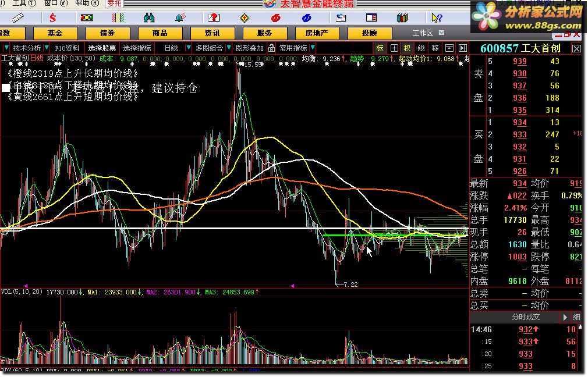Switch to the 服务 tab
Viewport: 588px width, 377px height.
[265, 33]
